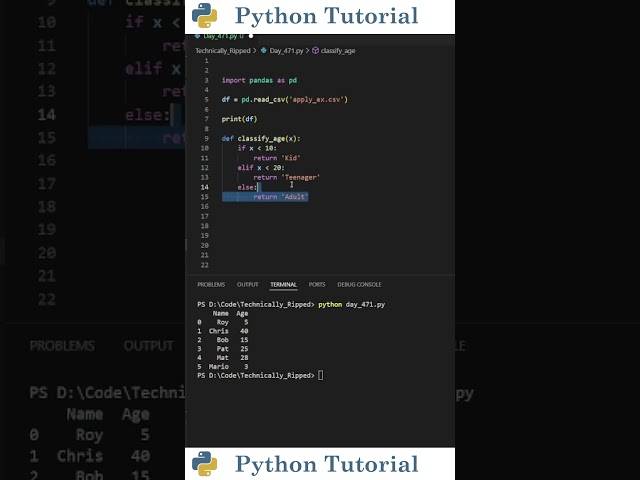Place cursor on the 'else:' line
This screenshot has height=480, width=640.
click(x=247, y=187)
